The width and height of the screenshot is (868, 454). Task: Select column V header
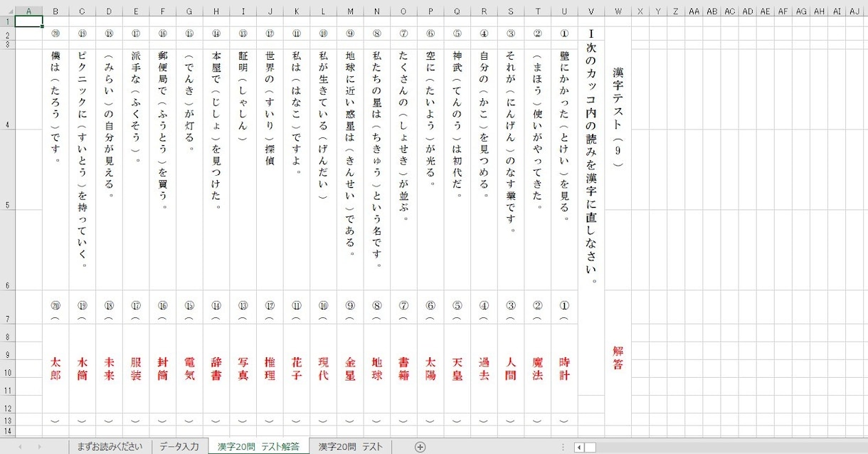pos(591,11)
